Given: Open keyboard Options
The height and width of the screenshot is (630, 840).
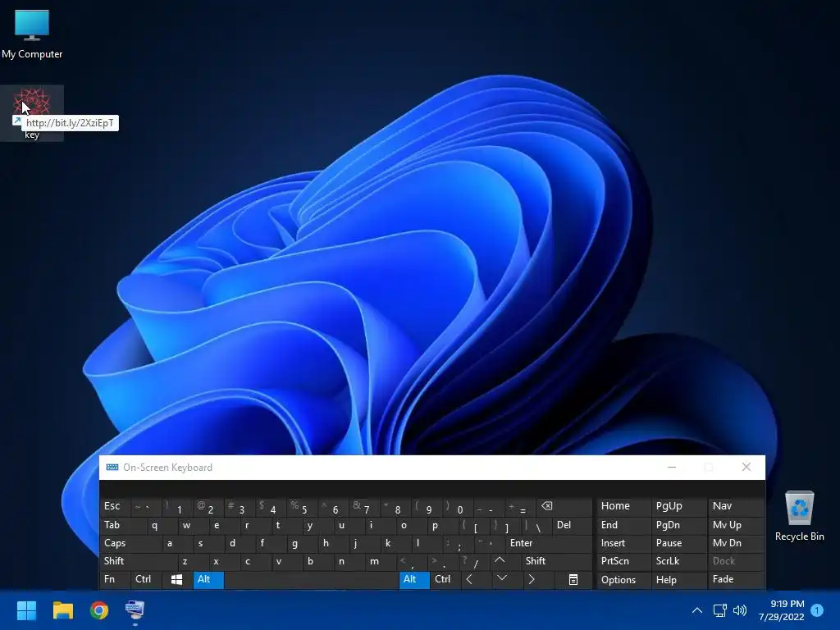Looking at the screenshot, I should tap(623, 580).
